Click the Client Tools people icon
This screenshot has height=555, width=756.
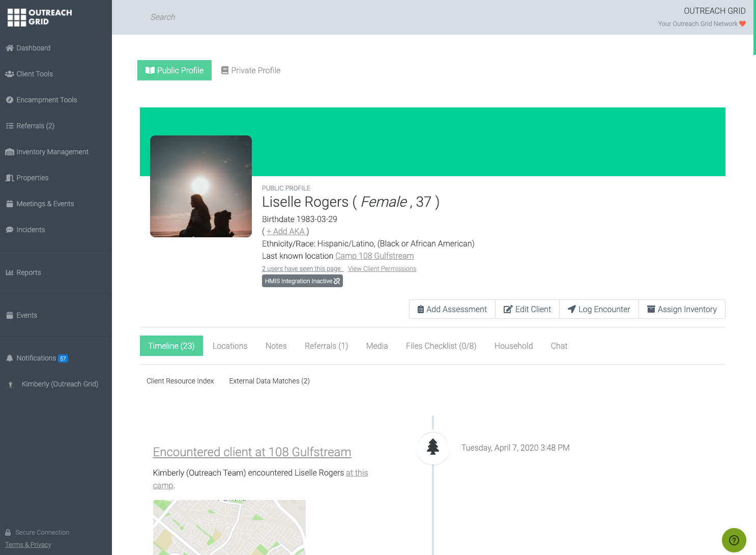click(9, 74)
